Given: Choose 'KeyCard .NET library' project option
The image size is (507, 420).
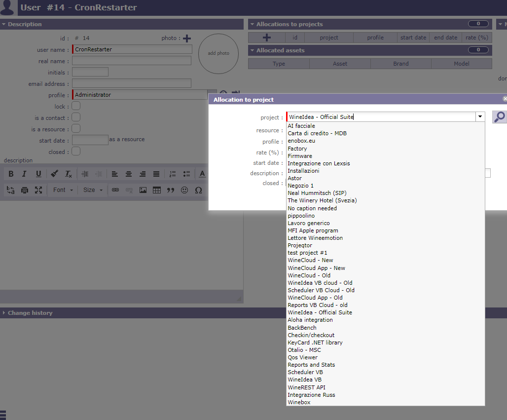Looking at the screenshot, I should point(315,343).
